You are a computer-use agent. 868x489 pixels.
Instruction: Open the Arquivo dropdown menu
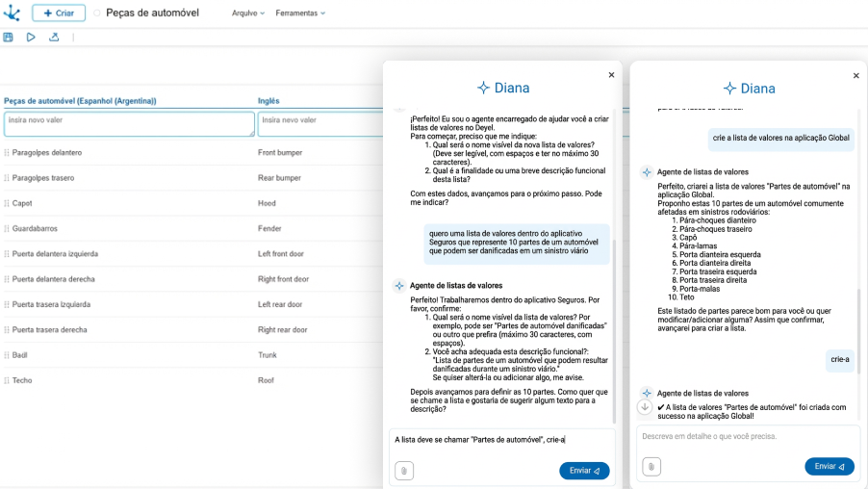pyautogui.click(x=248, y=13)
